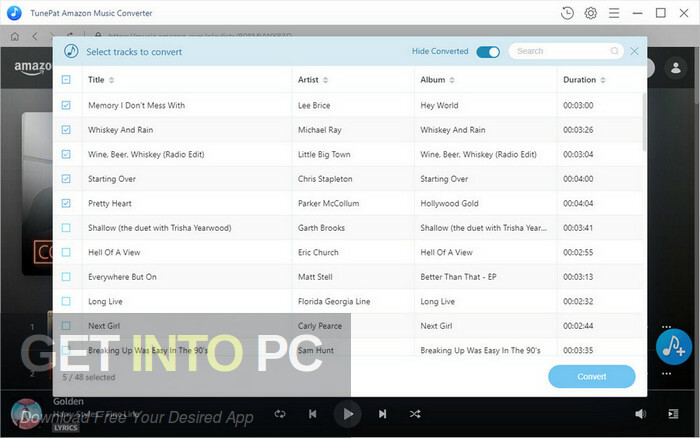Uncheck Memory I Don't Mess With
This screenshot has height=438, width=700.
pos(66,105)
